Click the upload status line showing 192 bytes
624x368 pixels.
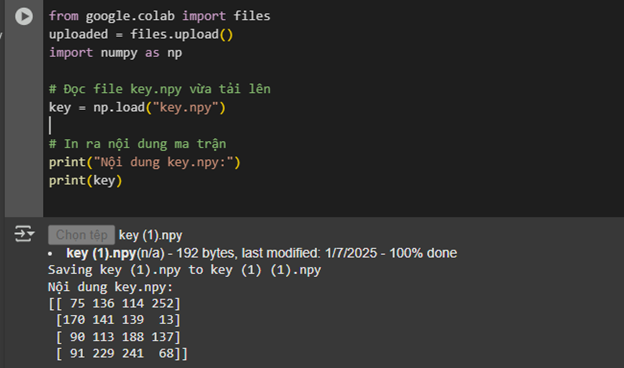coord(261,253)
